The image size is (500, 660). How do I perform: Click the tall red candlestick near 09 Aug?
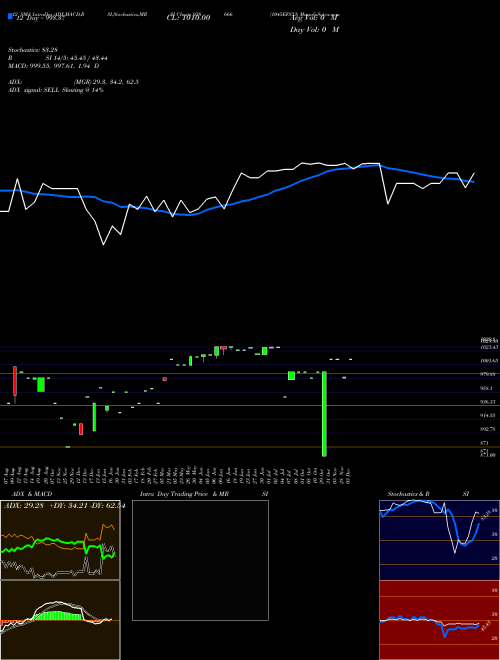point(15,381)
